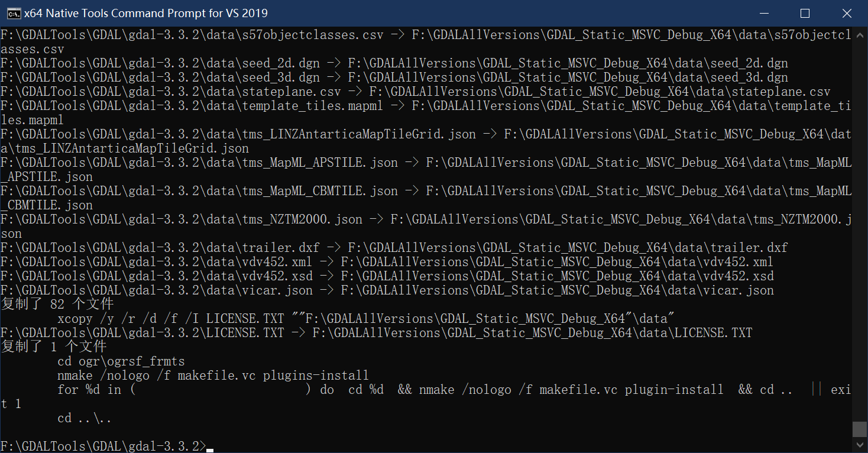Click the text '复制了 82 个文件'
This screenshot has height=453, width=868.
pos(57,304)
